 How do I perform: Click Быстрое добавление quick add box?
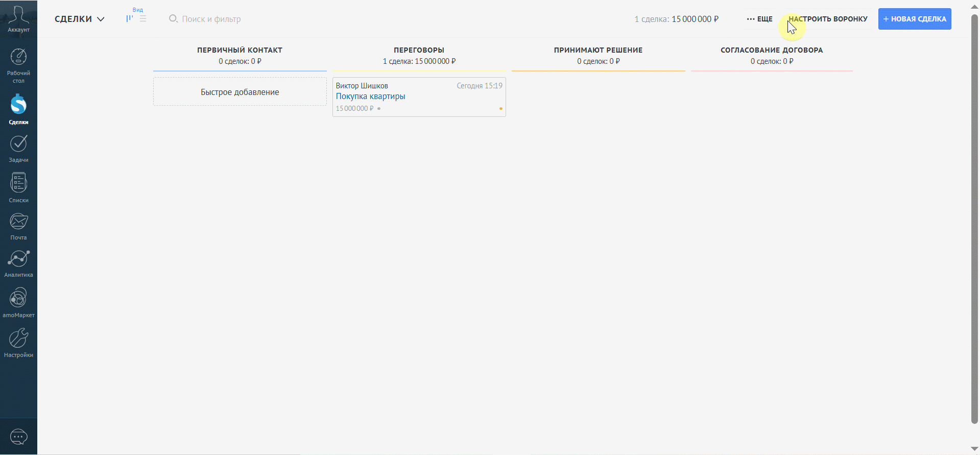click(x=240, y=92)
